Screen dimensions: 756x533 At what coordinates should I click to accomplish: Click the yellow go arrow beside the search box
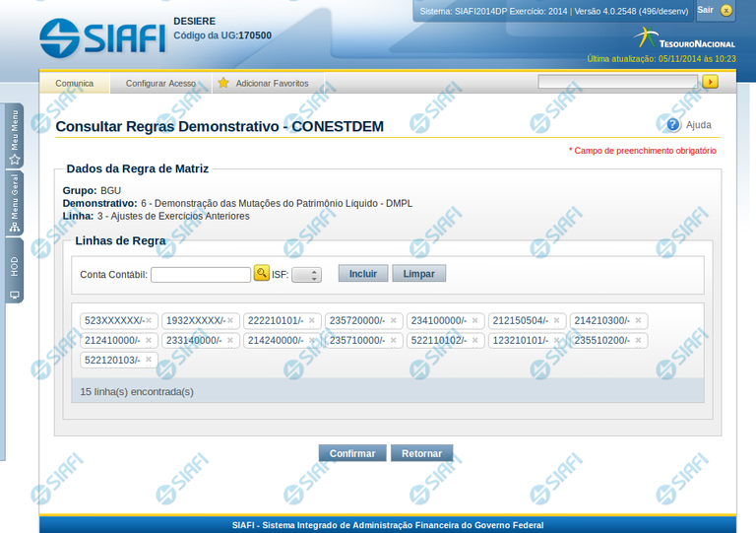(710, 82)
